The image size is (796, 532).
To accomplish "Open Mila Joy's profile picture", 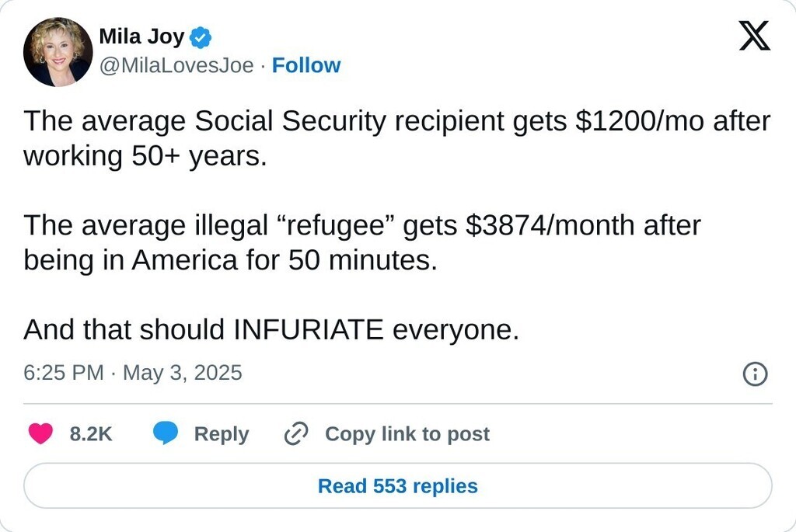I will pyautogui.click(x=58, y=52).
